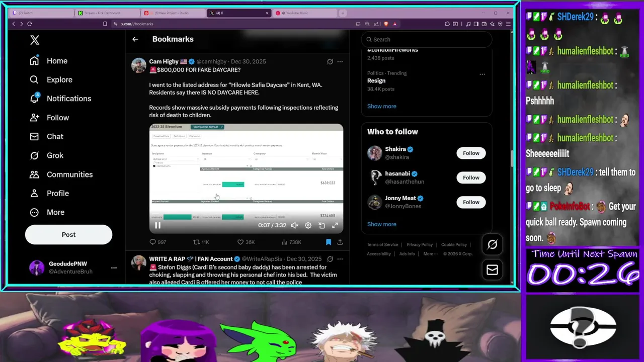644x362 pixels.
Task: Show more under Who to follow
Action: (x=381, y=224)
